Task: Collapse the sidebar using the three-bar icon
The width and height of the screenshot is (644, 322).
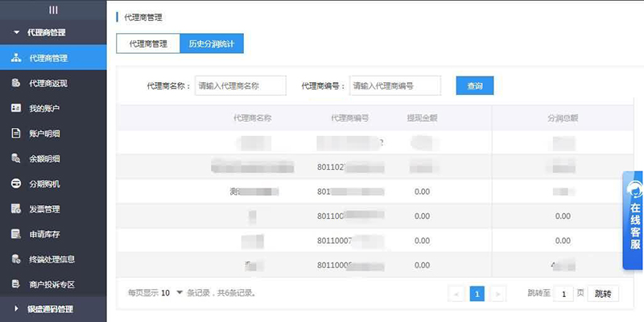Action: coord(53,10)
